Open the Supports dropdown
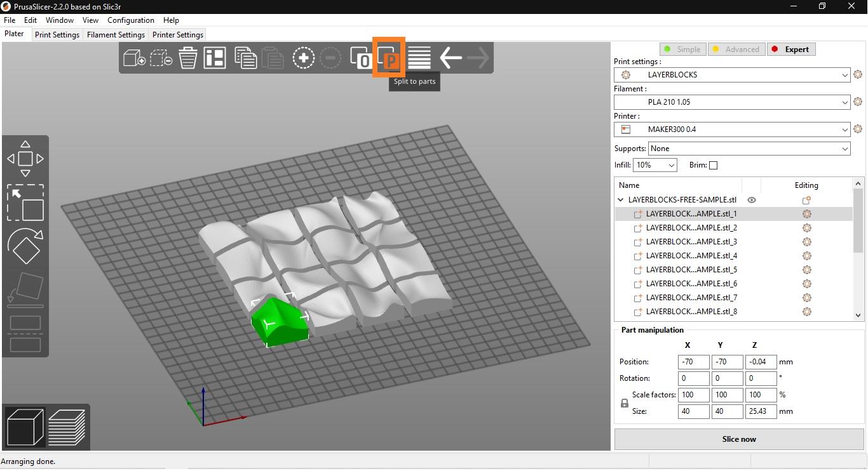Screen dimensions: 868x471 coord(749,149)
